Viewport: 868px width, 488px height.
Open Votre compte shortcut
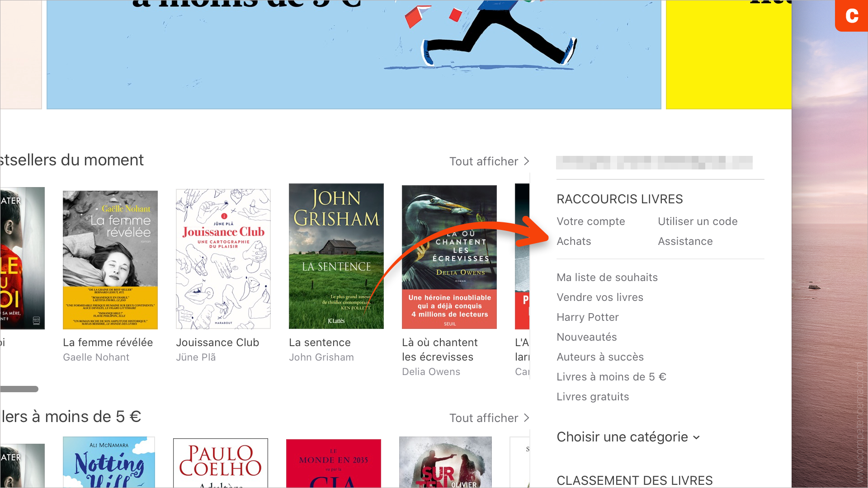tap(590, 221)
